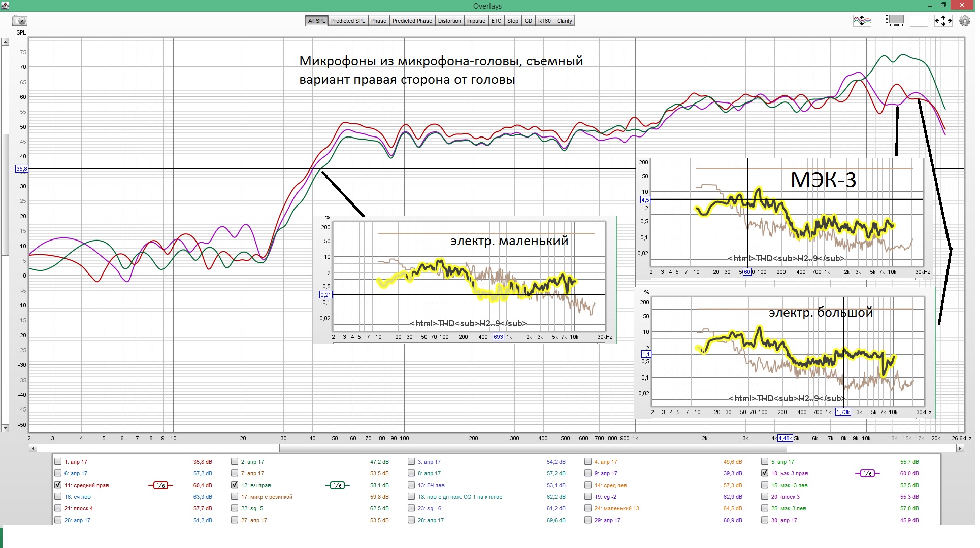Viewport: 980px width, 548px height.
Task: Click the separate traces icon
Action: 862,21
